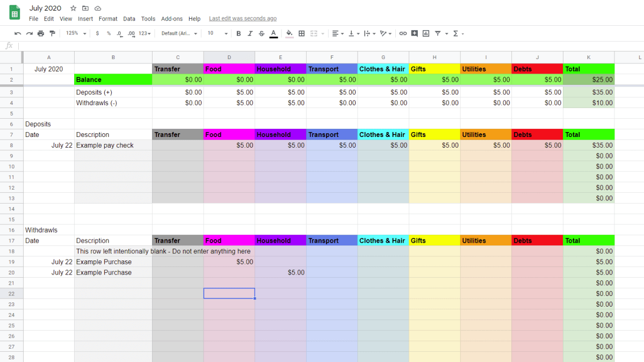The width and height of the screenshot is (644, 362).
Task: Click the Last edit was seconds ago link
Action: click(x=242, y=18)
